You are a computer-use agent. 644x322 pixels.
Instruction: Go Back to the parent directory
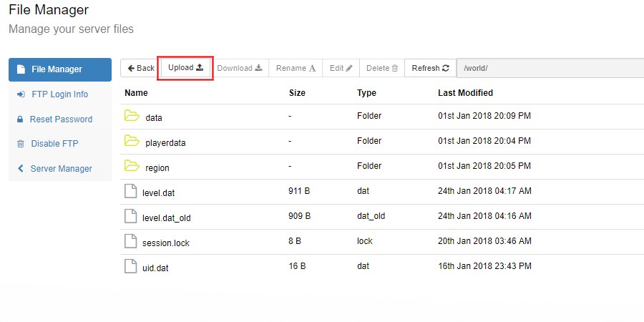[140, 68]
